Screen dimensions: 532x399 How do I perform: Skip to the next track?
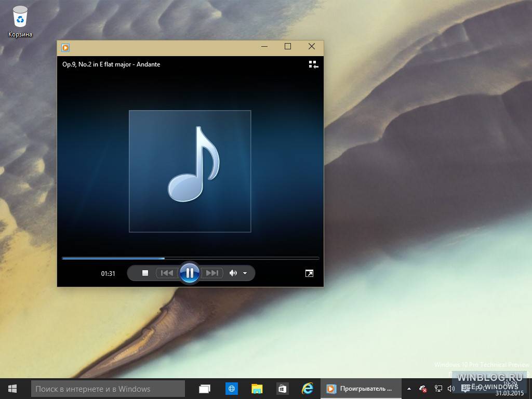(x=212, y=273)
